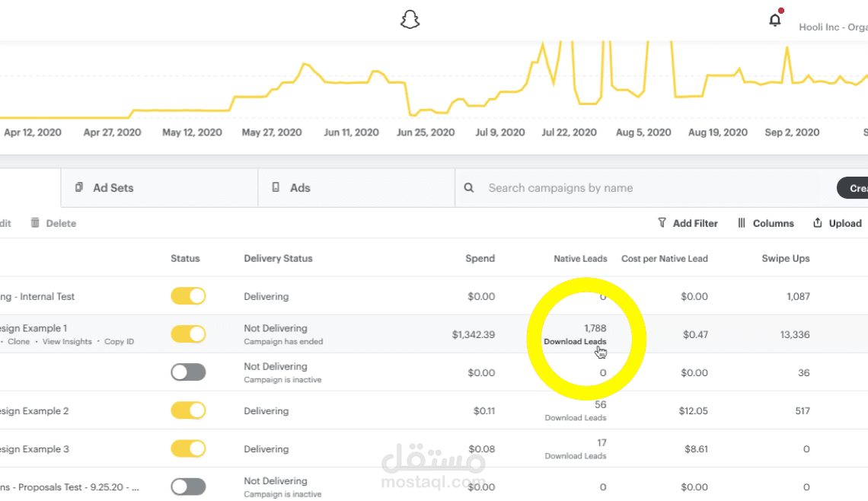Click the Upload button

click(837, 223)
